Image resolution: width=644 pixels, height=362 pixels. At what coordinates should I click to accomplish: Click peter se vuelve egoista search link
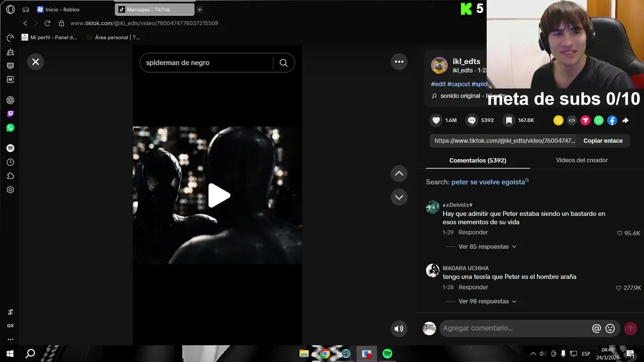click(x=488, y=182)
